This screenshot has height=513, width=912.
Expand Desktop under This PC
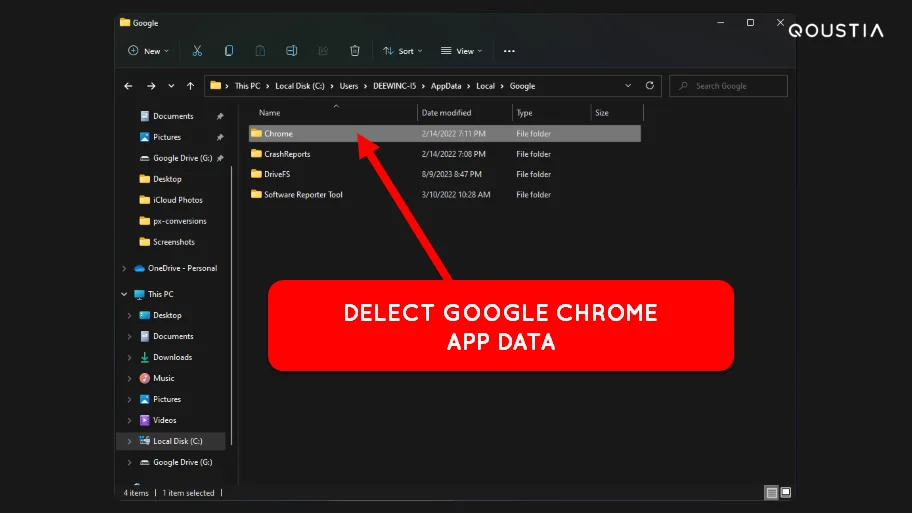(x=129, y=315)
